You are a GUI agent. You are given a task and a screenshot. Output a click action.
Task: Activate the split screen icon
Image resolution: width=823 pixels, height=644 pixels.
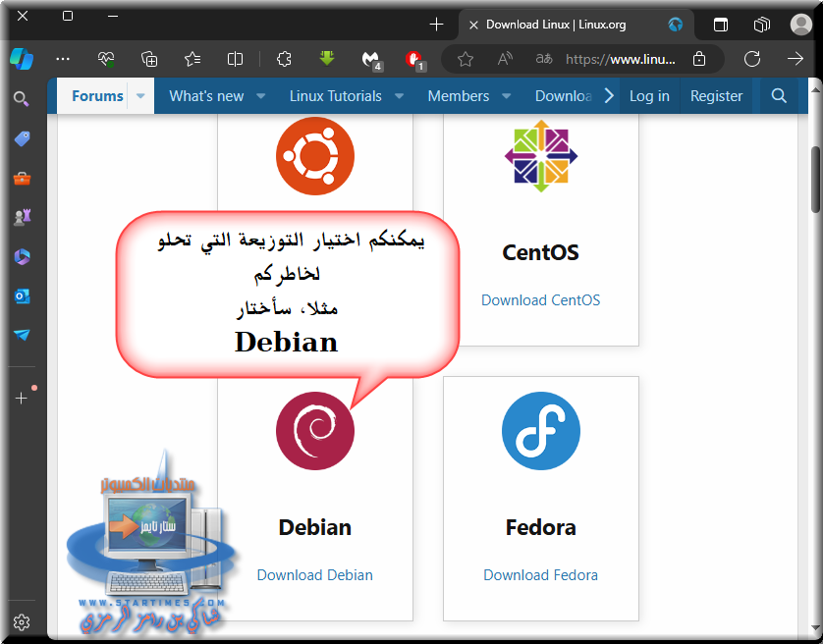tap(235, 59)
